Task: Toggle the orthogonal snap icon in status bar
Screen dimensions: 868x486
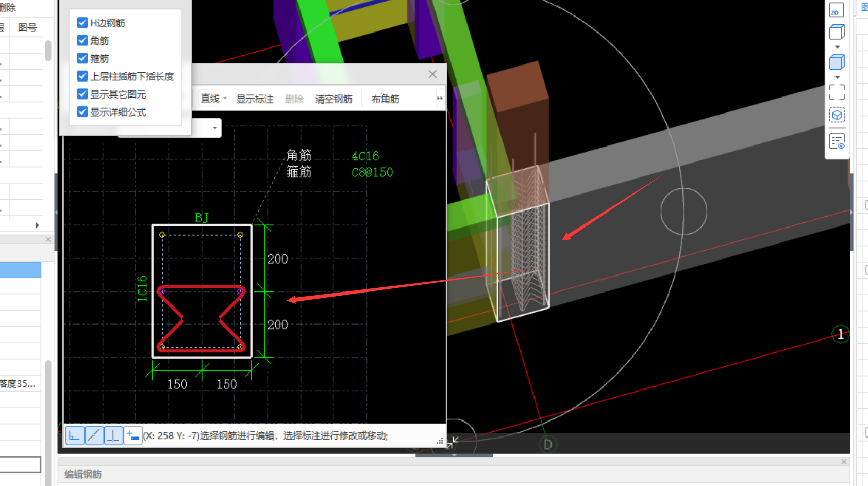Action: (x=75, y=435)
